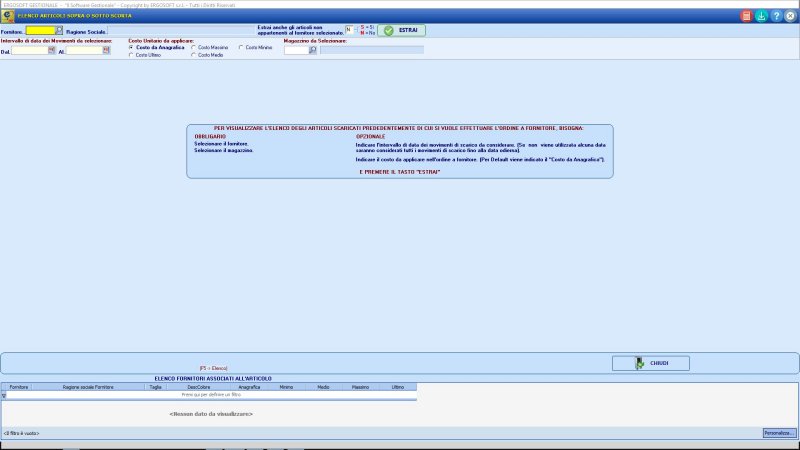Viewport: 800px width, 450px height.
Task: Open help with the question mark icon
Action: 776,16
